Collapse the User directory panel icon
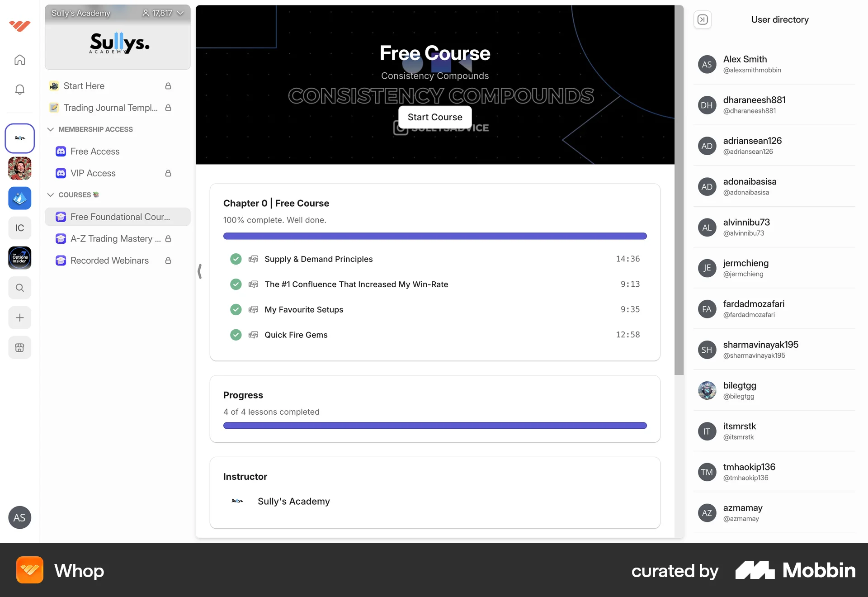The height and width of the screenshot is (597, 868). (702, 19)
